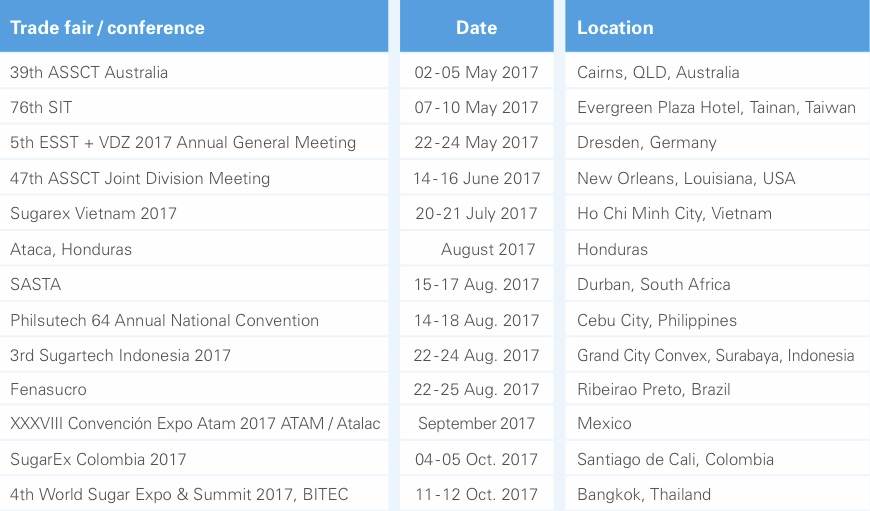
Task: Click the Location column header
Action: click(x=615, y=28)
